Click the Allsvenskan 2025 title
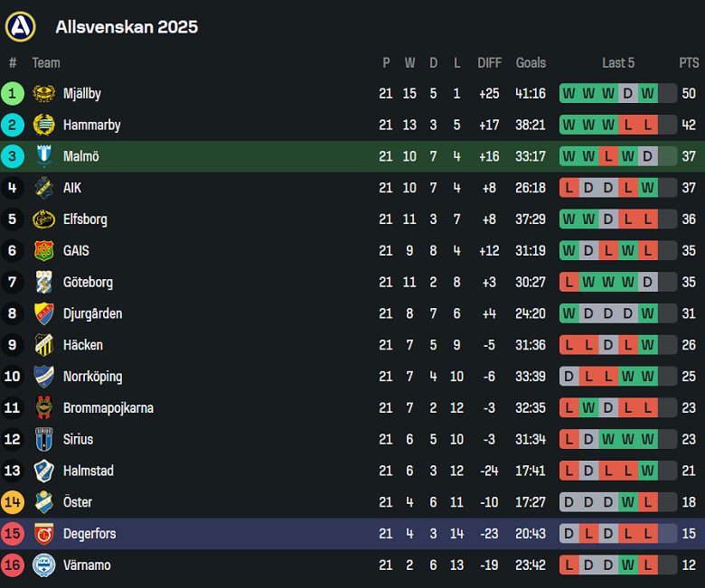The width and height of the screenshot is (705, 588). click(x=127, y=27)
